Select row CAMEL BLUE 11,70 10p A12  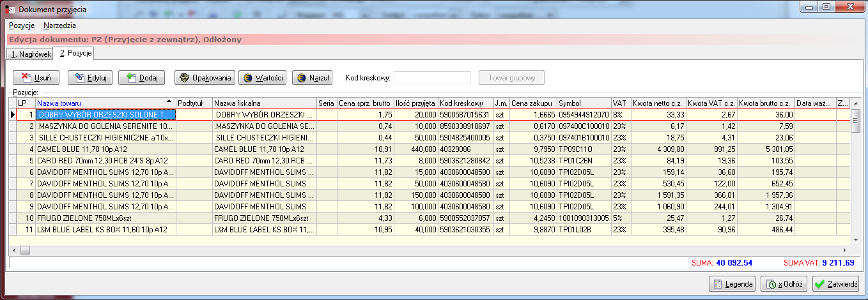(x=430, y=149)
